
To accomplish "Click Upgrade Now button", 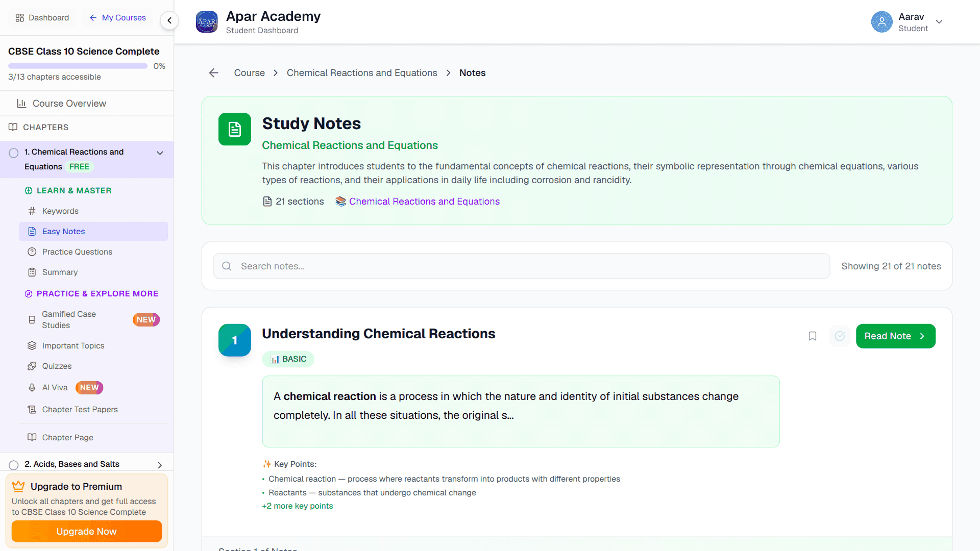I will [x=87, y=532].
